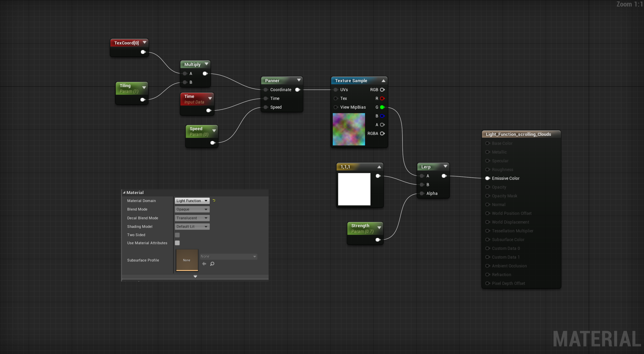Toggle the Use Material Attributes checkbox
The width and height of the screenshot is (644, 354).
click(177, 243)
